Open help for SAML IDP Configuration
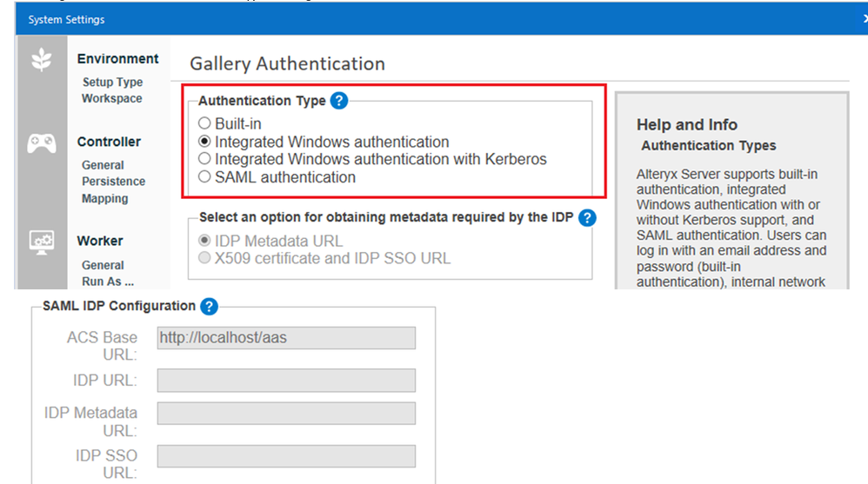 click(209, 307)
